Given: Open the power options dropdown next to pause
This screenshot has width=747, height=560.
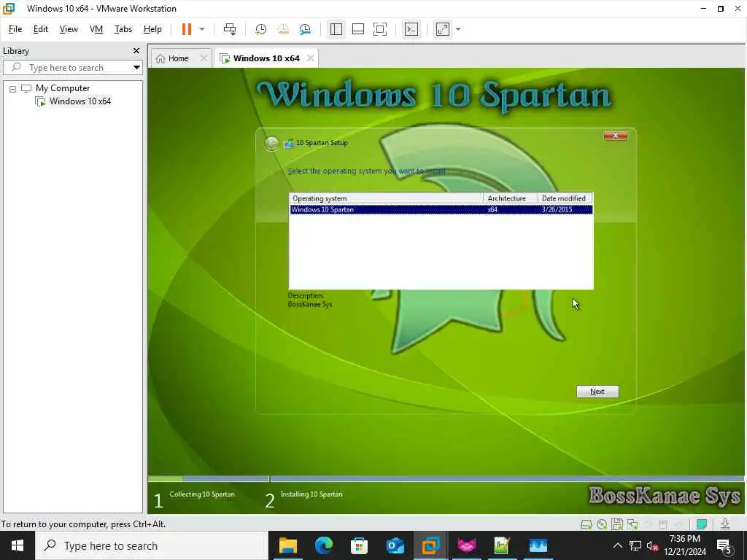Looking at the screenshot, I should click(202, 29).
